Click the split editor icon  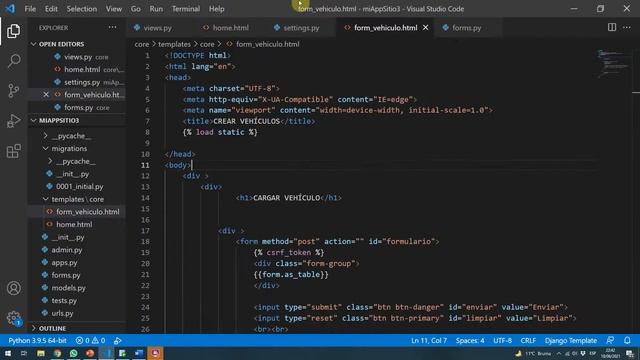click(x=612, y=27)
